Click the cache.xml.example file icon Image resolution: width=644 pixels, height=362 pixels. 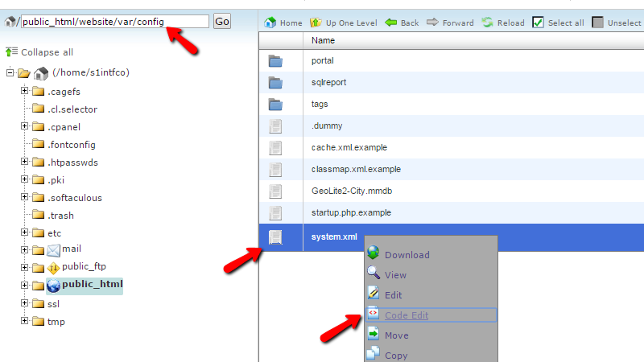tap(275, 148)
